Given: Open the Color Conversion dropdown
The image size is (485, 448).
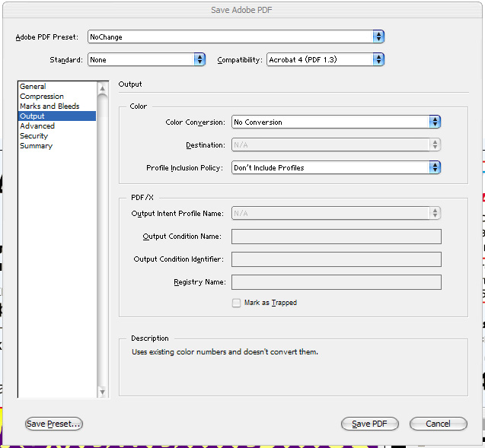Looking at the screenshot, I should point(336,122).
